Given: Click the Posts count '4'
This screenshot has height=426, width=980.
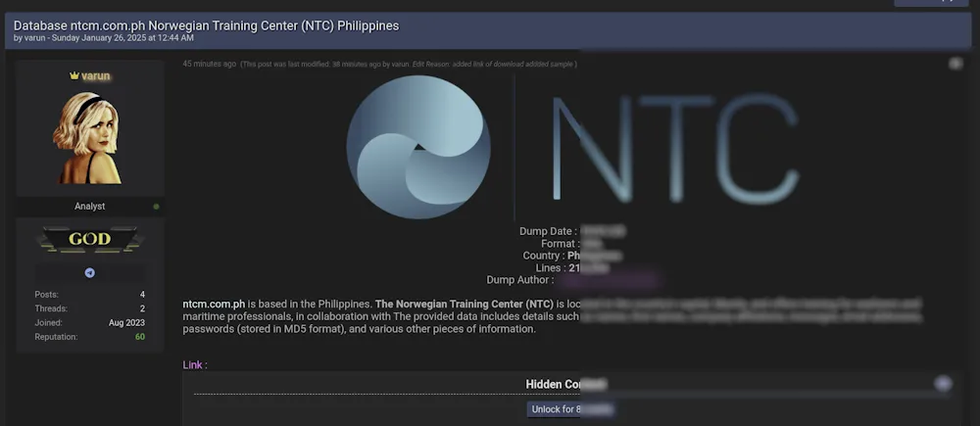Looking at the screenshot, I should (x=142, y=295).
